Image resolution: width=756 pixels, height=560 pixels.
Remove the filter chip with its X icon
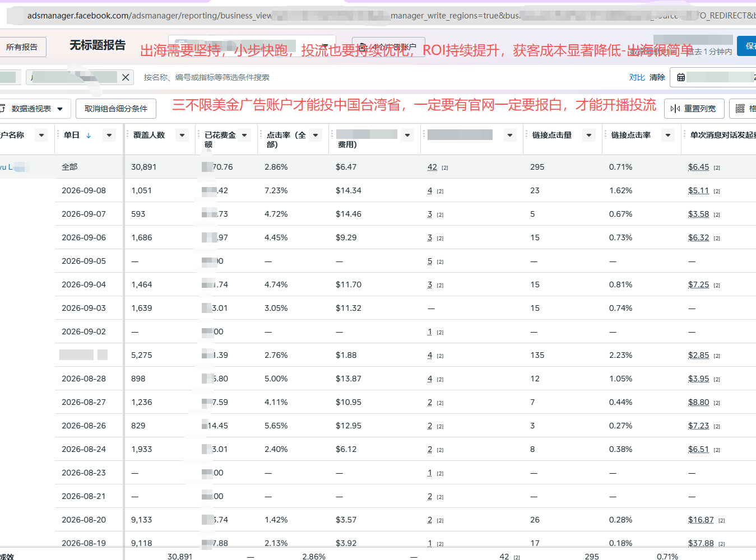(126, 77)
